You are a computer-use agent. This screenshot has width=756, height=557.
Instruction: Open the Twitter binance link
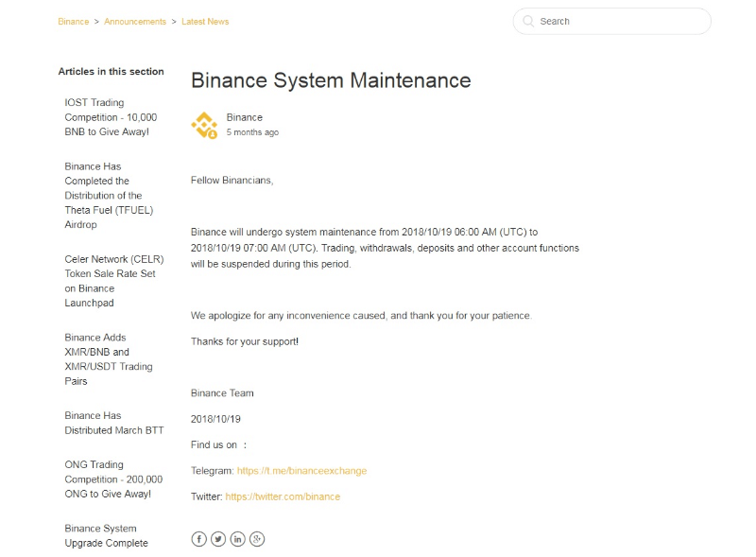pyautogui.click(x=283, y=496)
